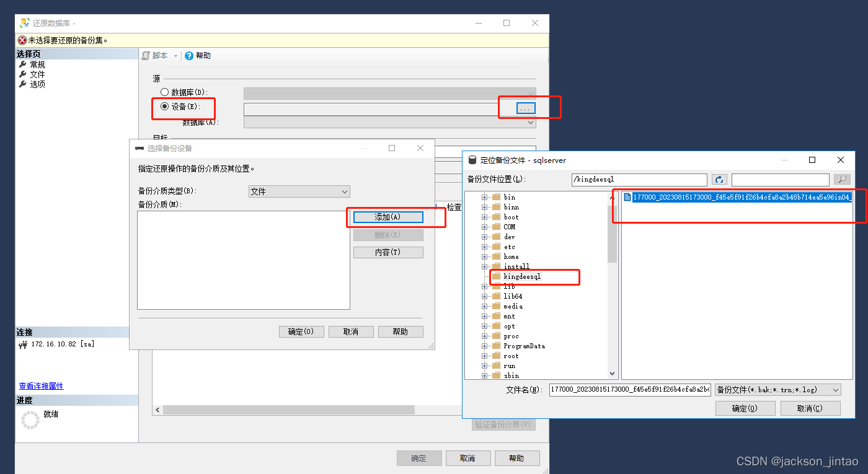Screen dimensions: 868x474
Task: Click the search magnifier icon in locate dialog
Action: (841, 180)
